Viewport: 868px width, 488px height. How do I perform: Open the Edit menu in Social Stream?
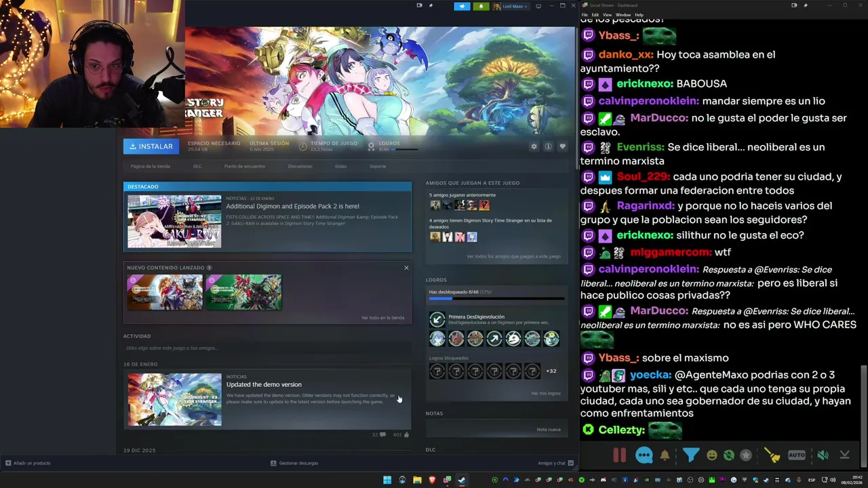pyautogui.click(x=595, y=15)
